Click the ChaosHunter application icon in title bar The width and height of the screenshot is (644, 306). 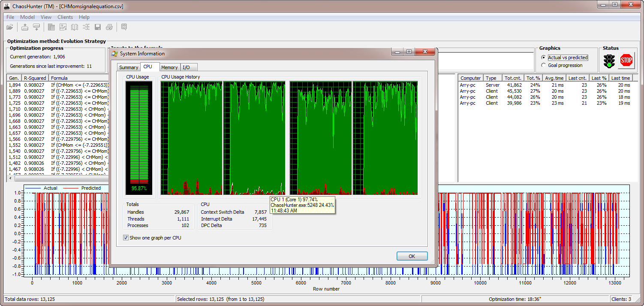pyautogui.click(x=7, y=6)
